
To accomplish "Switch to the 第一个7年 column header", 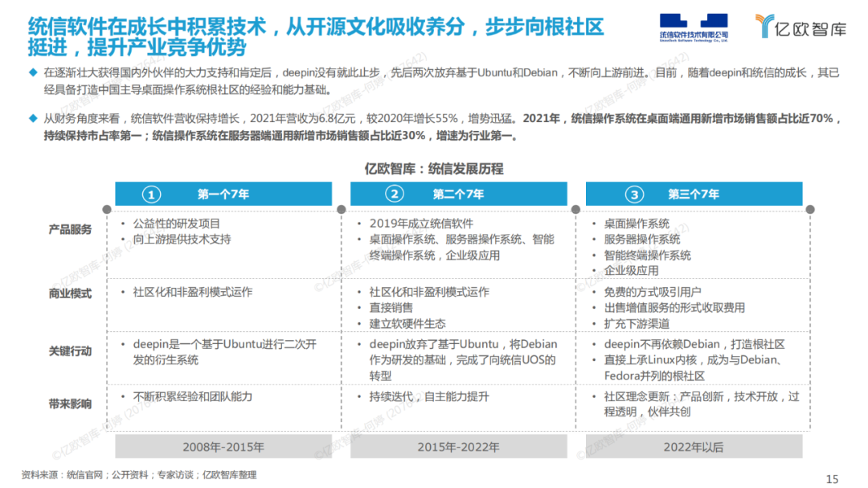I will coord(224,194).
